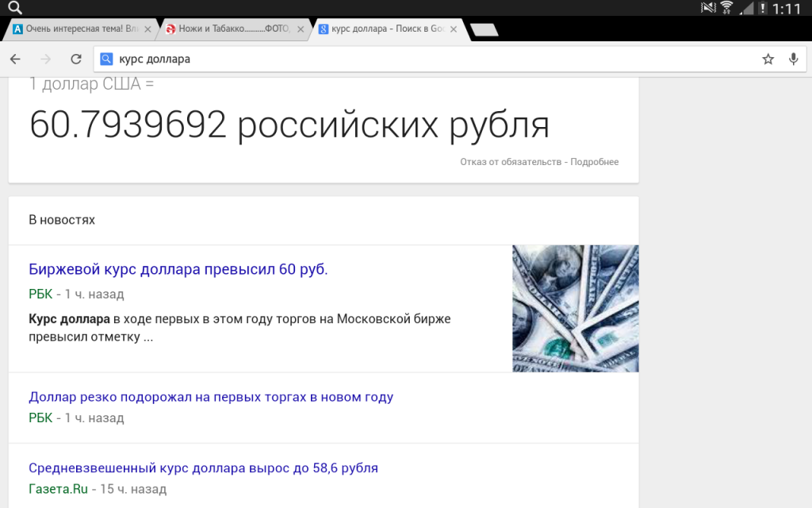The width and height of the screenshot is (812, 508).
Task: Switch to the 'Ножи и Табакко' tab
Action: 228,29
